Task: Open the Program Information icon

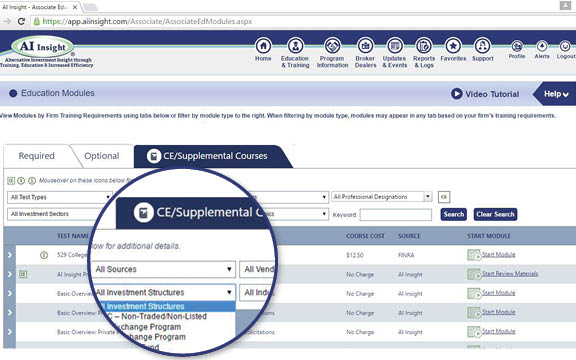Action: (332, 46)
